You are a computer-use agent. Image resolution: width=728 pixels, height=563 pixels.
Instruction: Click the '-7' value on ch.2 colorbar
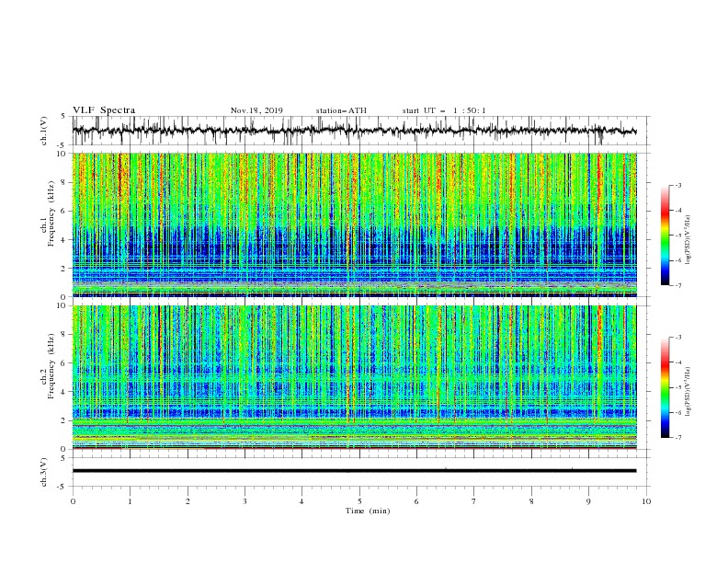click(677, 437)
